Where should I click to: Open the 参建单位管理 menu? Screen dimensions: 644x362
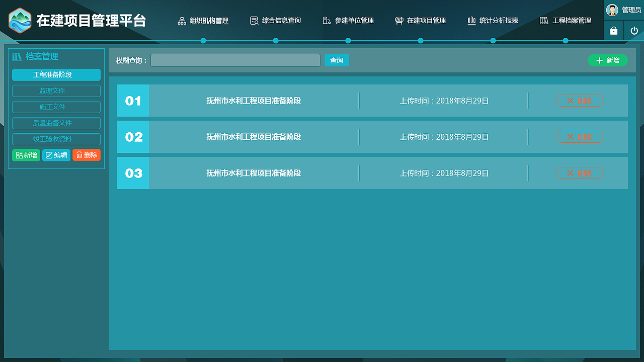click(348, 21)
